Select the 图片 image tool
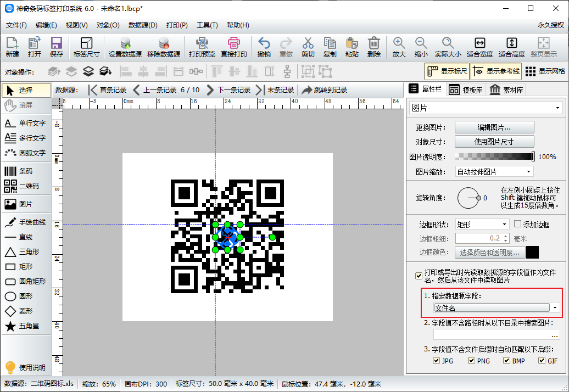Image resolution: width=569 pixels, height=392 pixels. click(26, 204)
